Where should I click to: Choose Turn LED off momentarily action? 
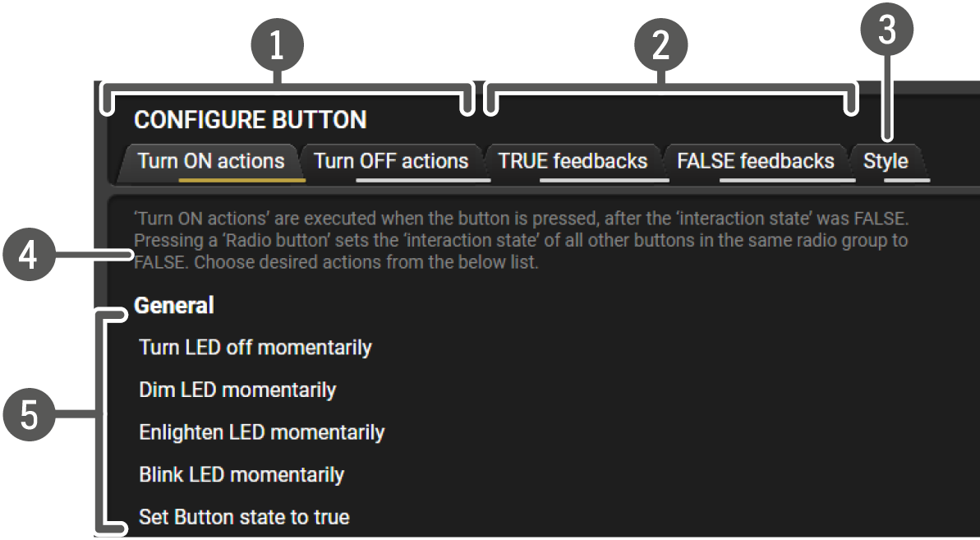(255, 348)
